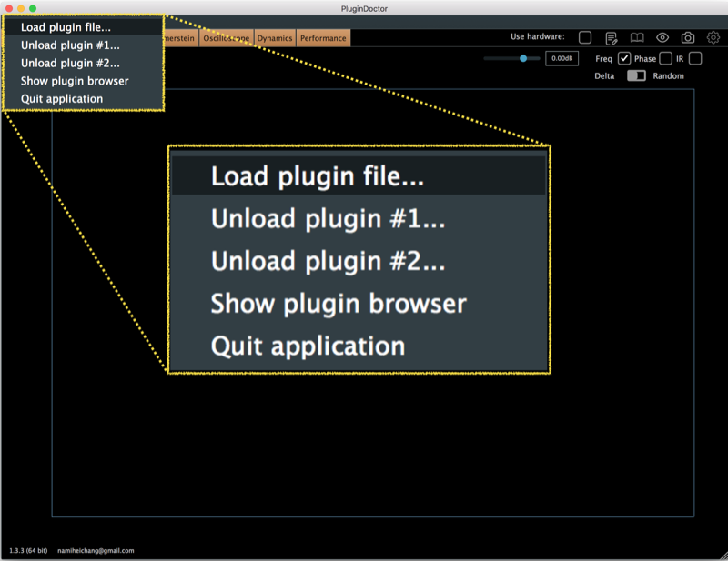Viewport: 728px width, 561px height.
Task: Open the notes editor icon
Action: coord(612,38)
